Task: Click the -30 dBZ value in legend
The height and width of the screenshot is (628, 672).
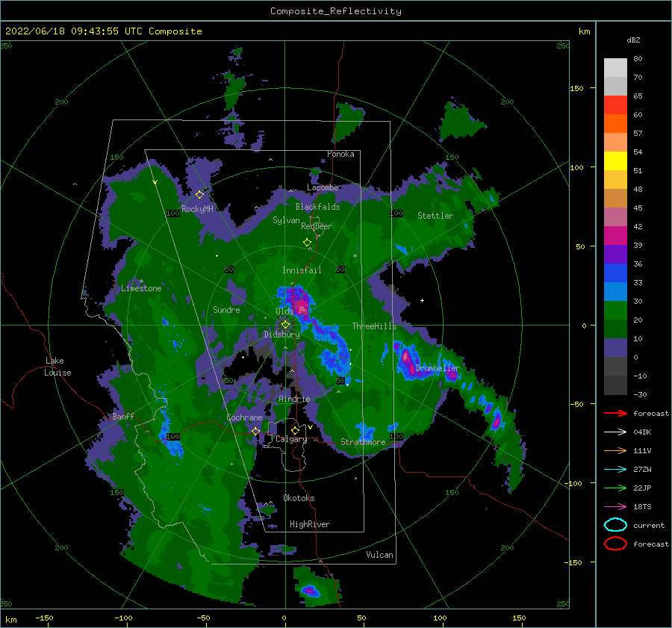Action: (x=640, y=394)
